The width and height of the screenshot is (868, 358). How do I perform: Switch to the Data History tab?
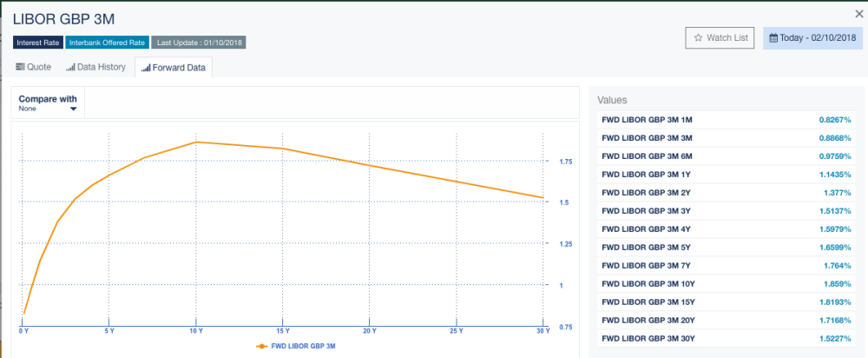tap(95, 68)
